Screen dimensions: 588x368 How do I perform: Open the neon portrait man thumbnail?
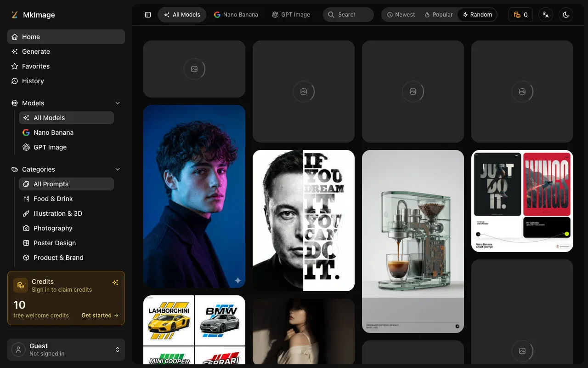click(194, 196)
